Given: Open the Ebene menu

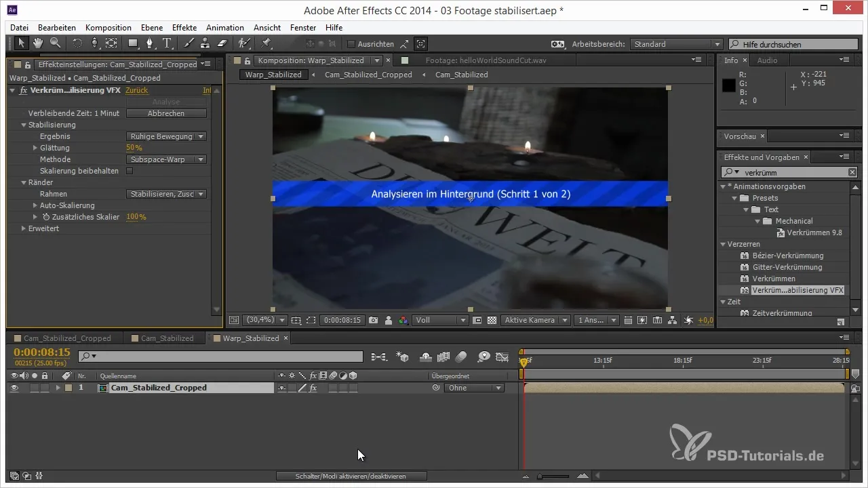Looking at the screenshot, I should point(153,28).
